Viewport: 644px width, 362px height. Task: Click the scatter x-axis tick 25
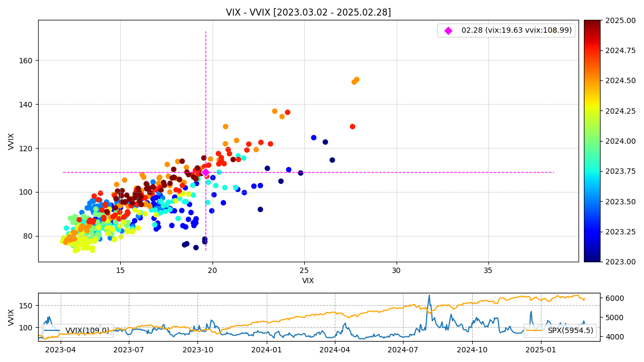pyautogui.click(x=304, y=271)
